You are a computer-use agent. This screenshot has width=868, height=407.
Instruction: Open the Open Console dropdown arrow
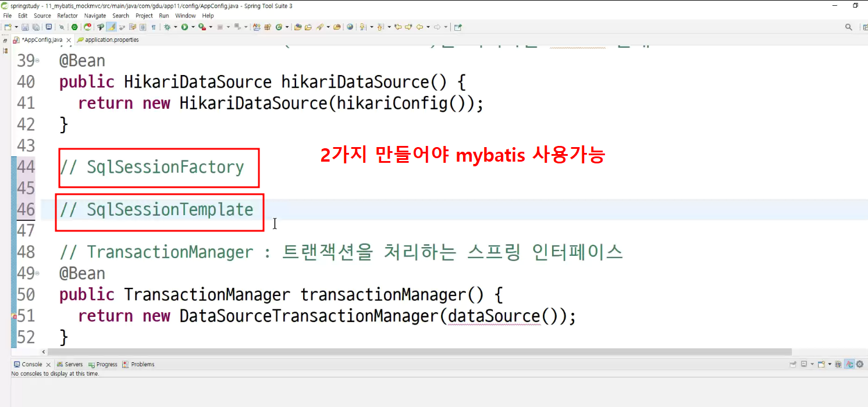830,364
